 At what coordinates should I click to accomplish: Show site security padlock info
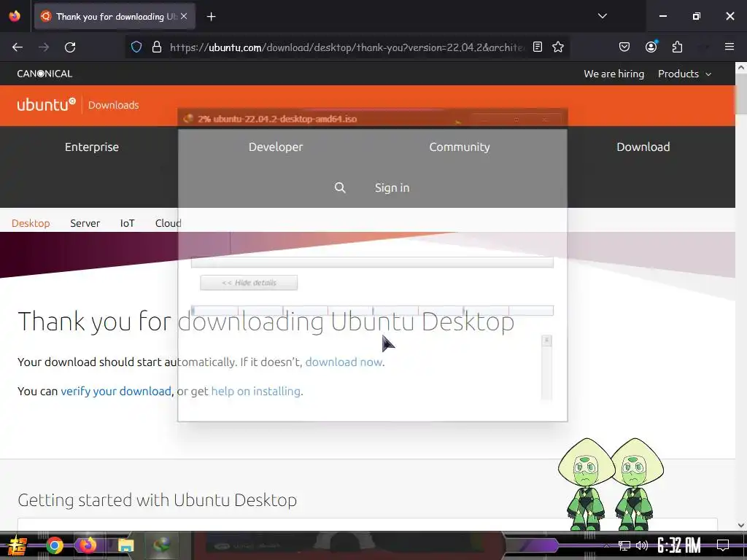click(x=157, y=47)
